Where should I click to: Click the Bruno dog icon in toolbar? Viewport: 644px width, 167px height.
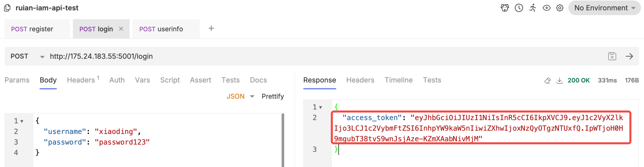tap(505, 8)
